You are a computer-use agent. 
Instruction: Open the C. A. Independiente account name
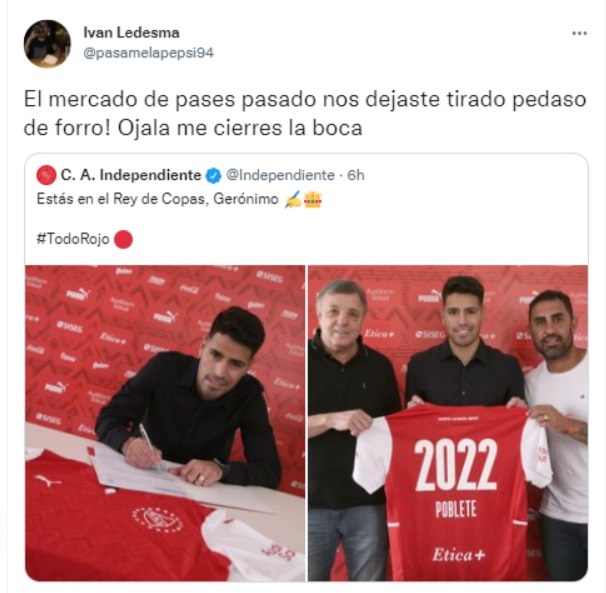(131, 176)
